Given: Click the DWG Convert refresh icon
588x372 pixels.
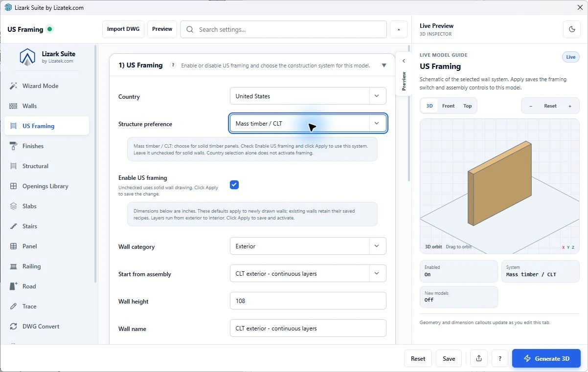Looking at the screenshot, I should point(13,327).
